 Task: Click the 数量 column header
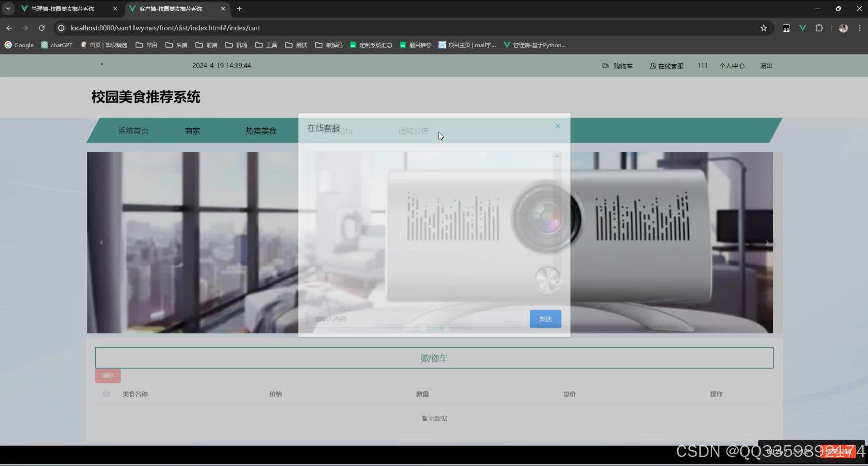pyautogui.click(x=423, y=394)
